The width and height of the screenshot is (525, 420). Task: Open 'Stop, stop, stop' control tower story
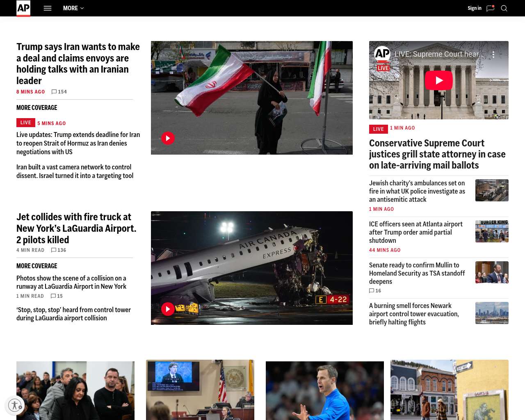[x=74, y=314]
